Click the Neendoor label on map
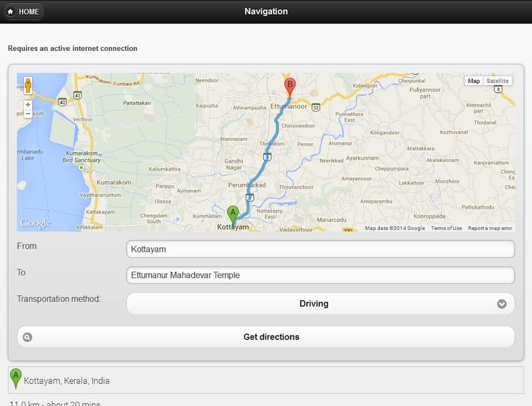This screenshot has height=406, width=532. coord(207,81)
